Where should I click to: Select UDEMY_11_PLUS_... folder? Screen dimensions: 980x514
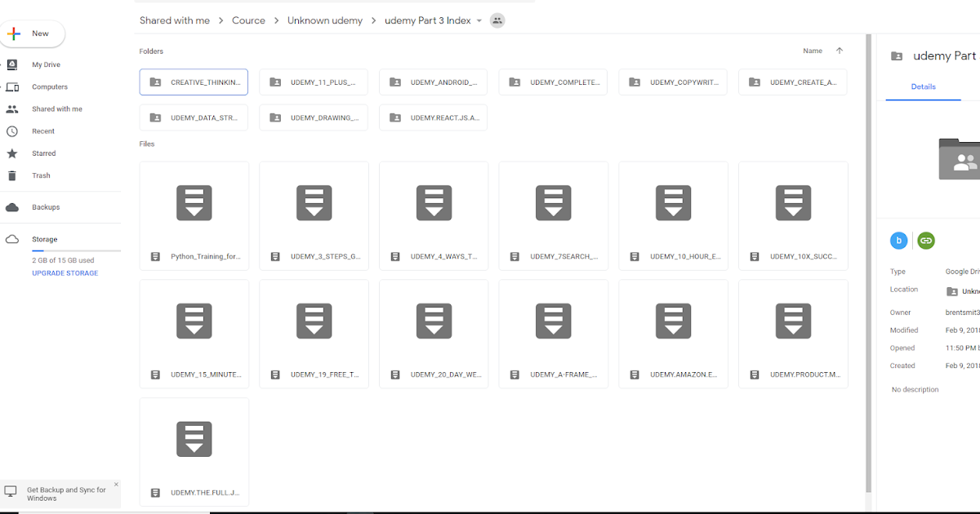point(314,82)
